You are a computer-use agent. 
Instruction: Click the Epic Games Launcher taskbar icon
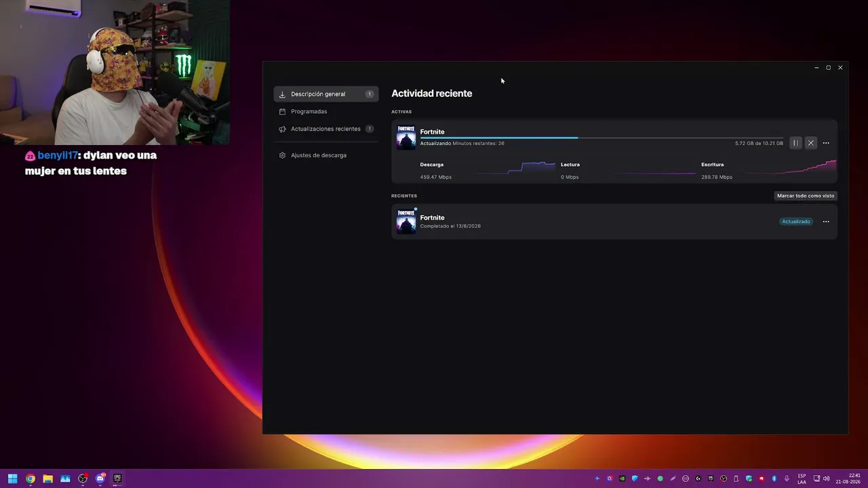117,479
